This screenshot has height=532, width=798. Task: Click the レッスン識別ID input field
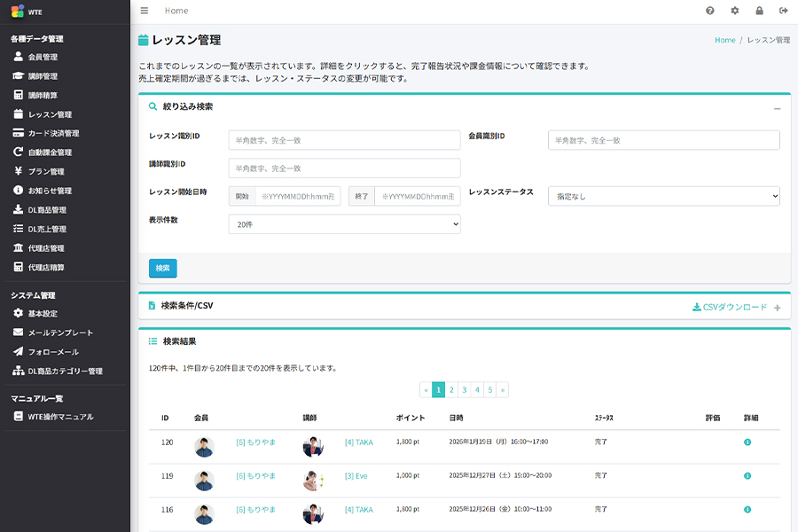pyautogui.click(x=344, y=140)
